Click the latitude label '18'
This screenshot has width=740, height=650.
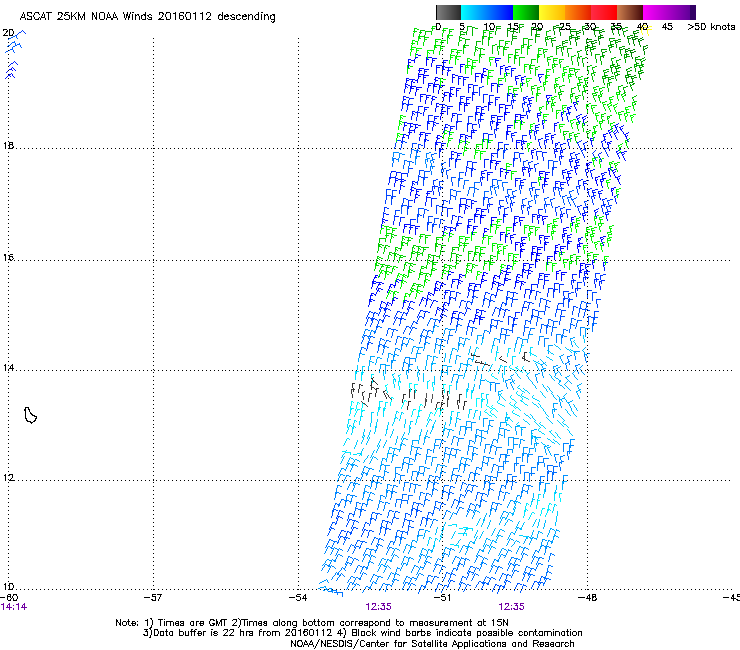pos(8,145)
